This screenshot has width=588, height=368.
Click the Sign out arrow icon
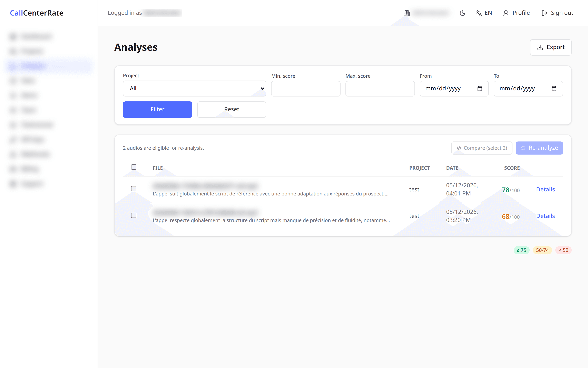[545, 13]
